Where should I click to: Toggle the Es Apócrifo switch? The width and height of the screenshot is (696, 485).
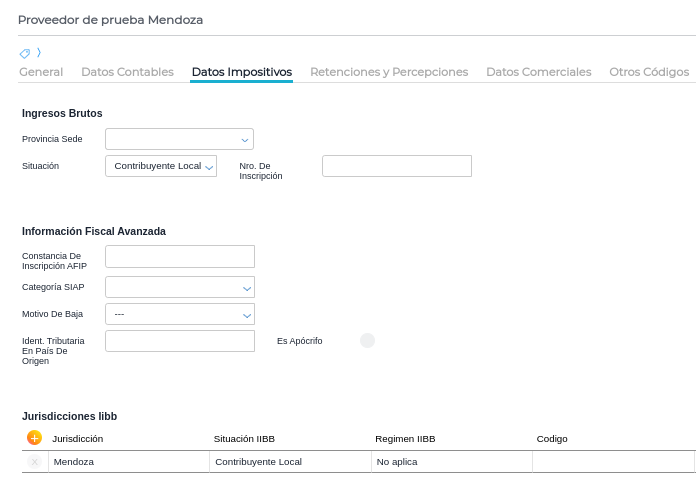pyautogui.click(x=367, y=341)
